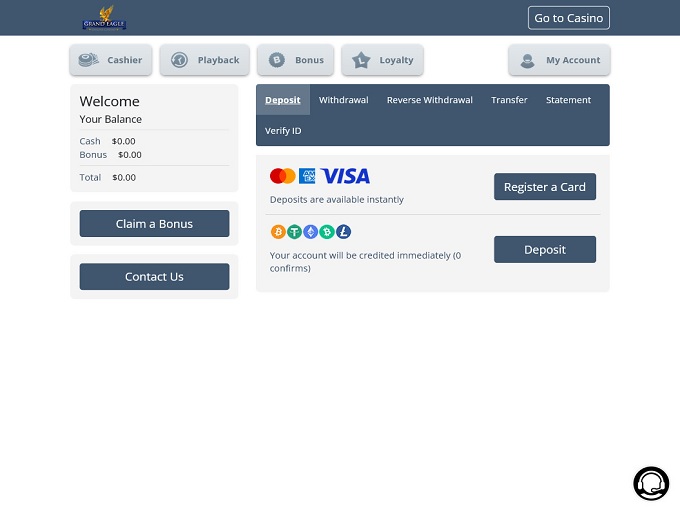Open the Cashier section
The height and width of the screenshot is (511, 680).
111,60
